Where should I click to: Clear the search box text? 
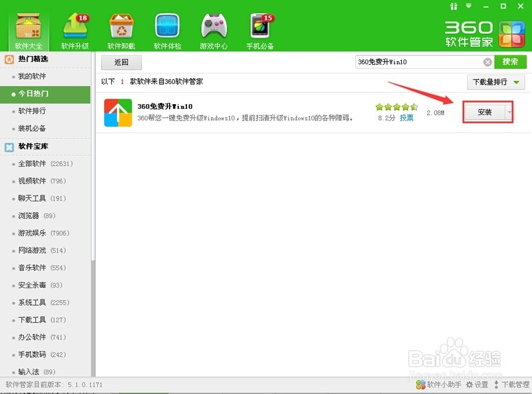[488, 62]
